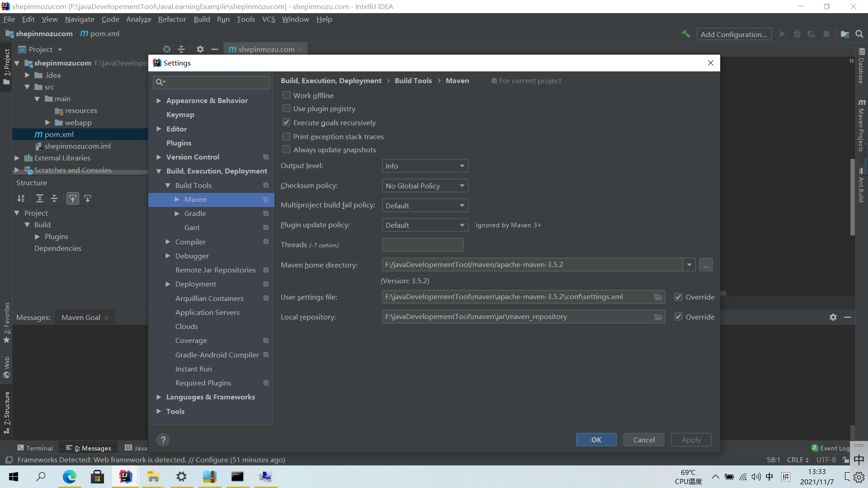The width and height of the screenshot is (868, 488).
Task: Click the OK button in Settings
Action: tap(596, 440)
